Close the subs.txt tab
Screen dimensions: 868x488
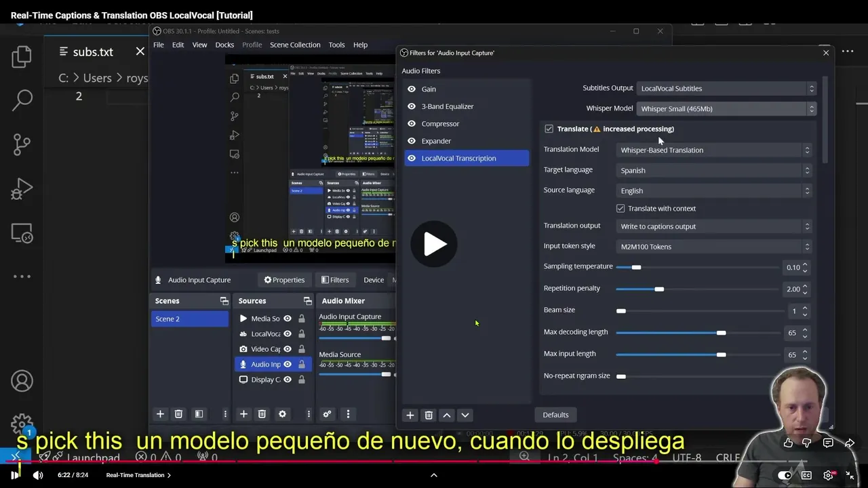coord(140,52)
